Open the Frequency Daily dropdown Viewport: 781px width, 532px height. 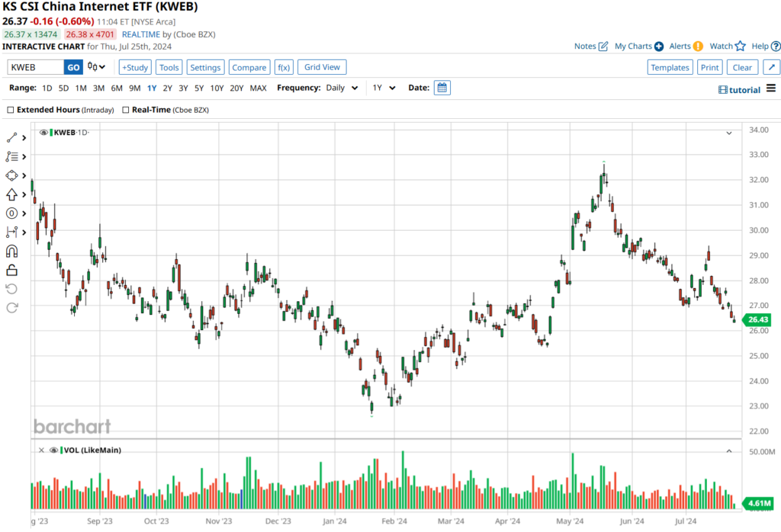[x=342, y=88]
